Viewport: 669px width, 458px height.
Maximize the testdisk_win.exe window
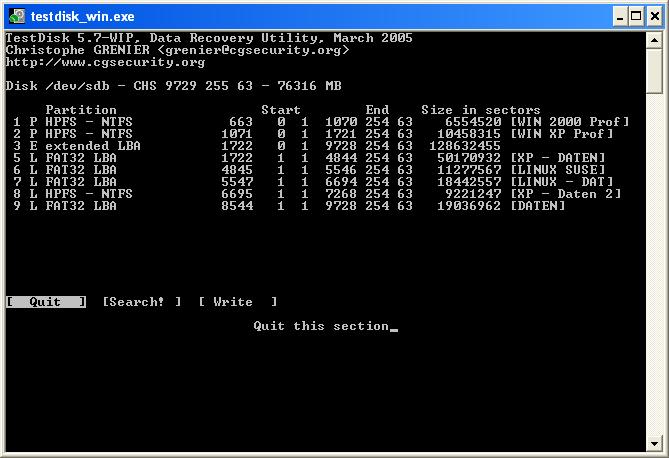coord(636,17)
